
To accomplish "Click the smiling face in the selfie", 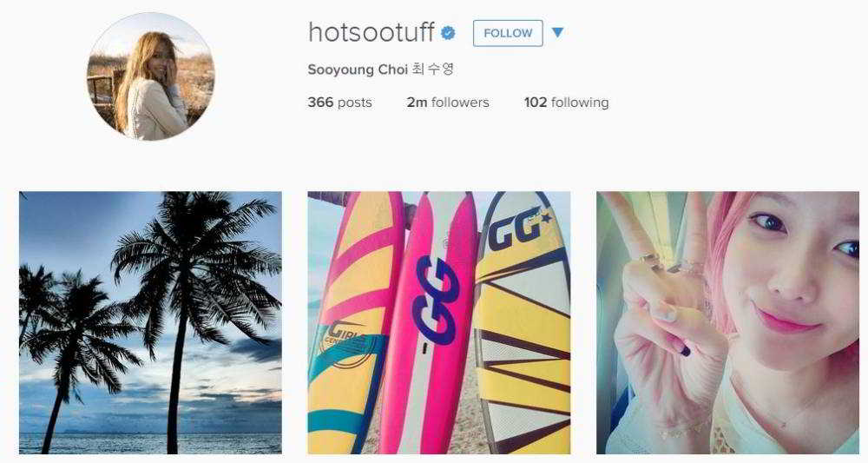I will pos(797,277).
